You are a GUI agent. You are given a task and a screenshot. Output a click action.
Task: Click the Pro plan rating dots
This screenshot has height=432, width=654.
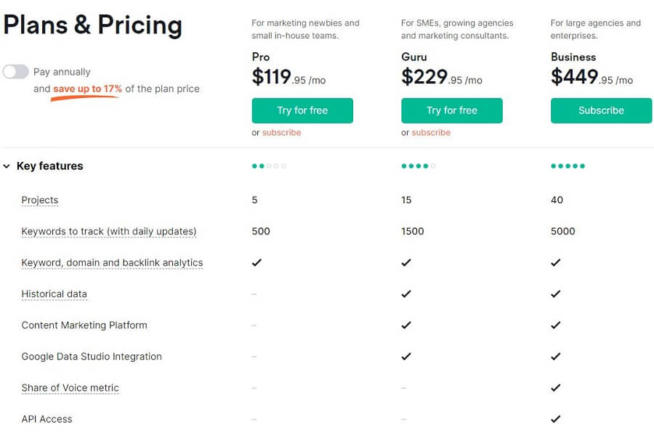[x=269, y=166]
